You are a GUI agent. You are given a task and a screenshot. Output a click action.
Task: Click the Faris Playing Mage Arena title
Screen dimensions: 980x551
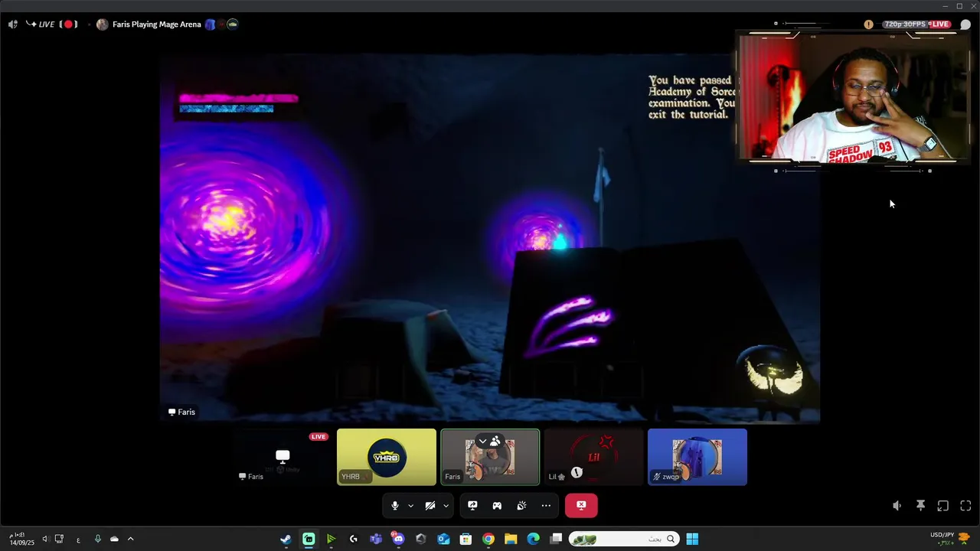[x=157, y=24]
